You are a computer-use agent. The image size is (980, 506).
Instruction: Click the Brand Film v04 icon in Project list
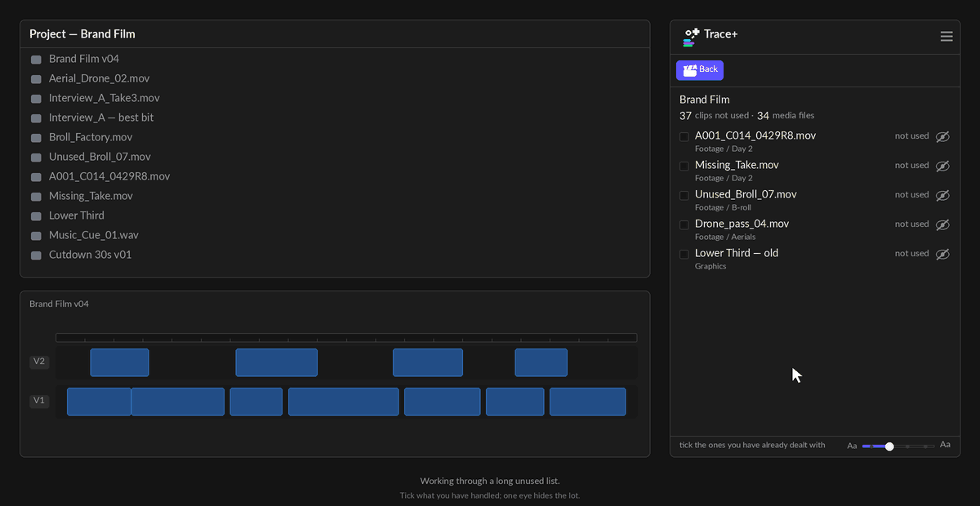(36, 60)
